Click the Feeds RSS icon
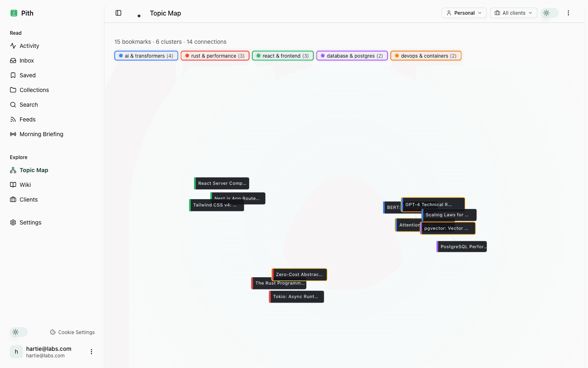 click(x=13, y=119)
